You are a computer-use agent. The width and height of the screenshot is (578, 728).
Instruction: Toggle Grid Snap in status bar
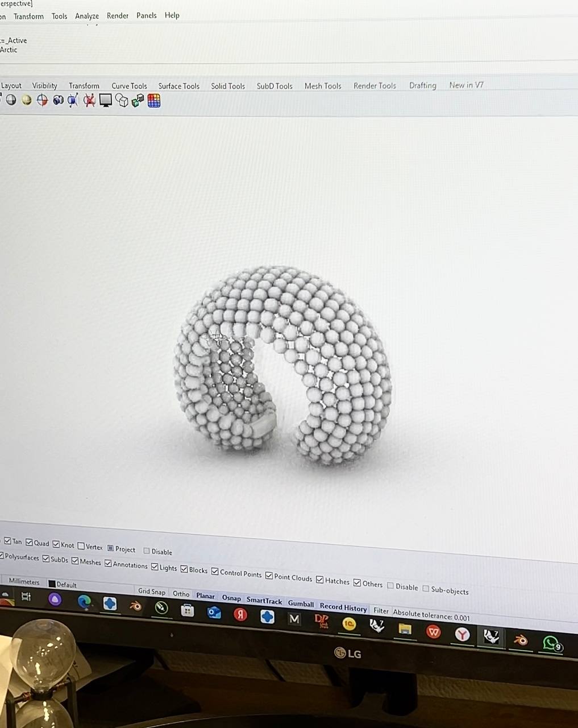point(152,591)
